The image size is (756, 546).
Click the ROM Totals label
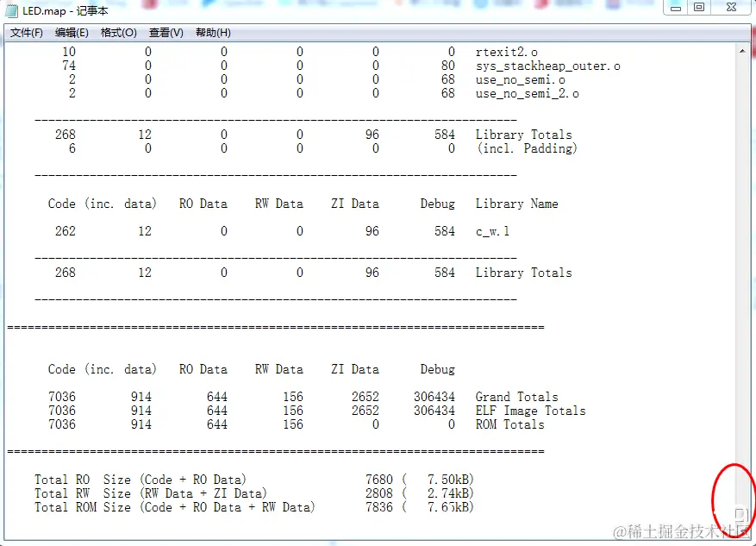point(509,424)
